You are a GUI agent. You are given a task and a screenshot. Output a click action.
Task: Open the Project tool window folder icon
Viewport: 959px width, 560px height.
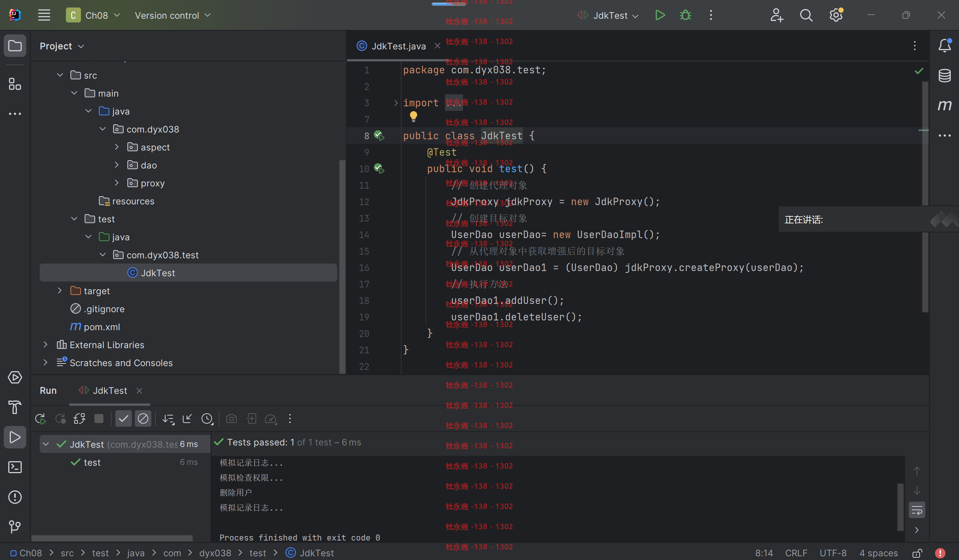click(15, 46)
